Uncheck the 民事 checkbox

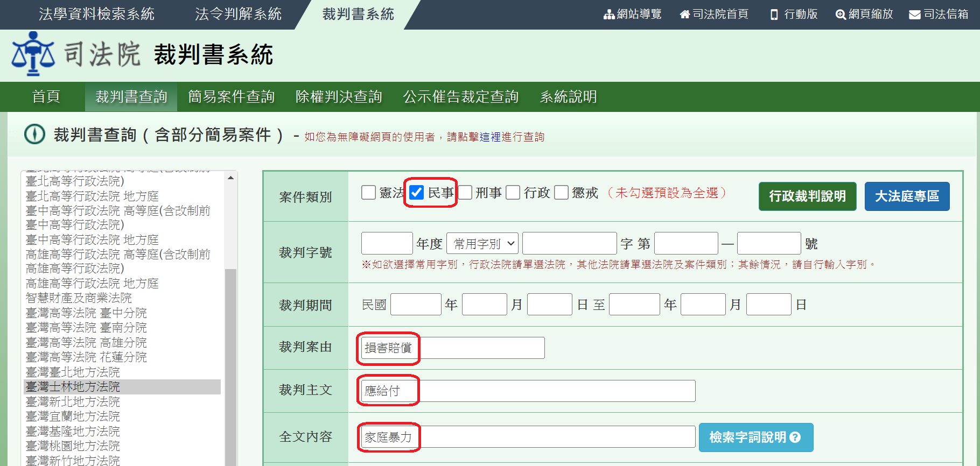click(417, 192)
